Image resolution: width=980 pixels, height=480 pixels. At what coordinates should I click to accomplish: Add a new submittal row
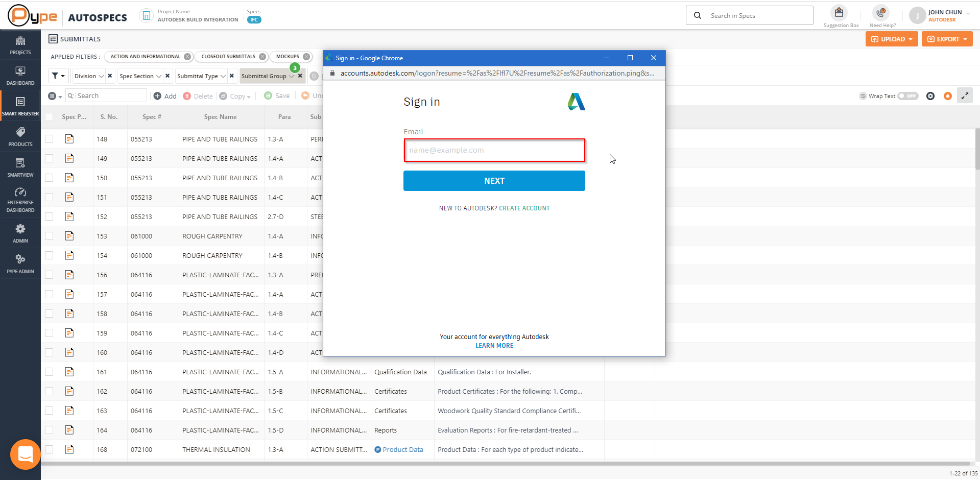pos(165,96)
